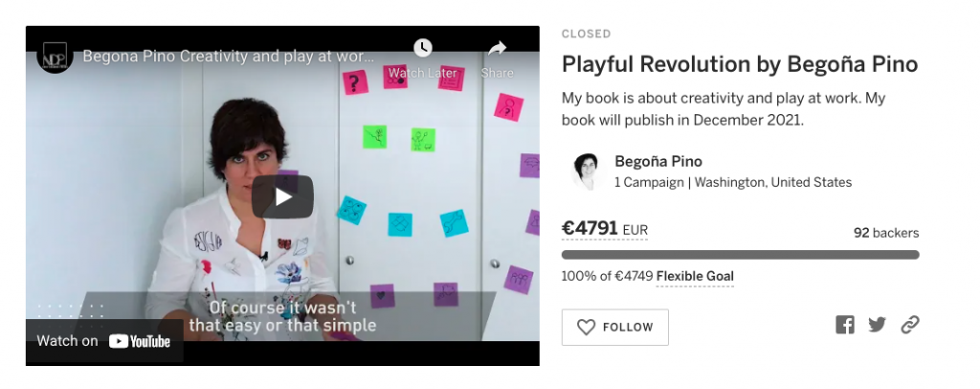Copy campaign link via chain icon
The image size is (980, 389).
click(910, 325)
